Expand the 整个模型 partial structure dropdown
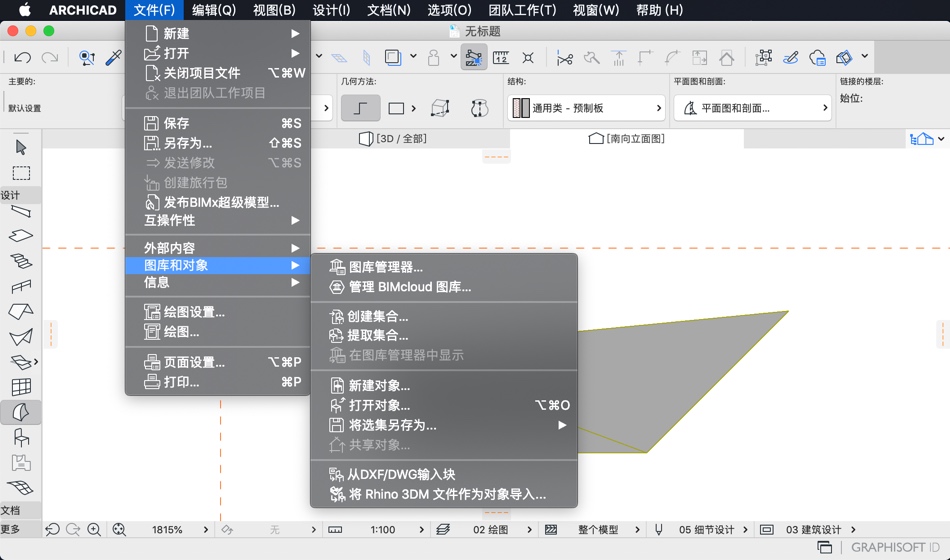The image size is (950, 560). pyautogui.click(x=637, y=530)
